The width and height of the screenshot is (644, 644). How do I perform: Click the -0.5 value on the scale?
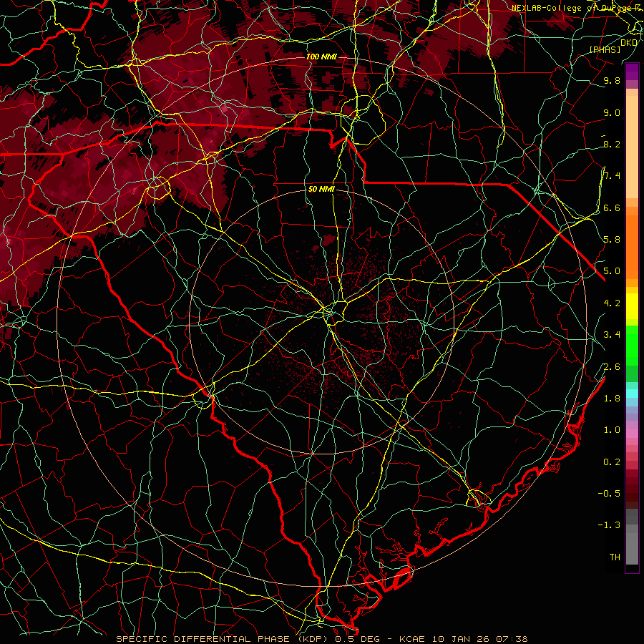[609, 494]
